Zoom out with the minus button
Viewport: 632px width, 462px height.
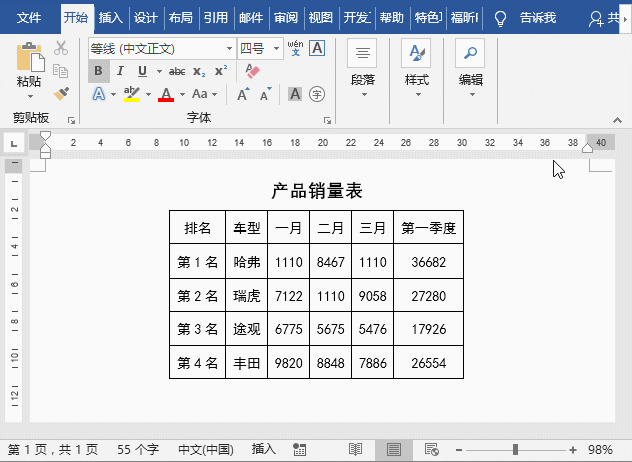(459, 450)
